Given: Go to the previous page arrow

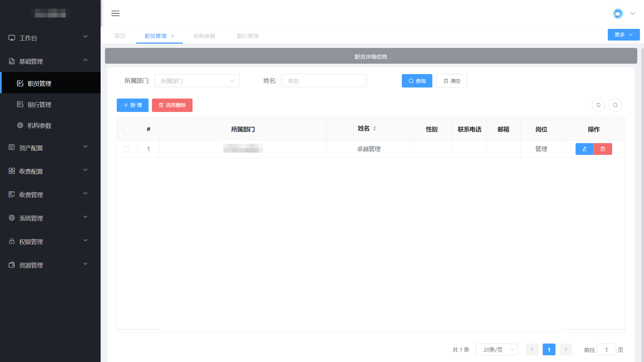Looking at the screenshot, I should click(532, 350).
